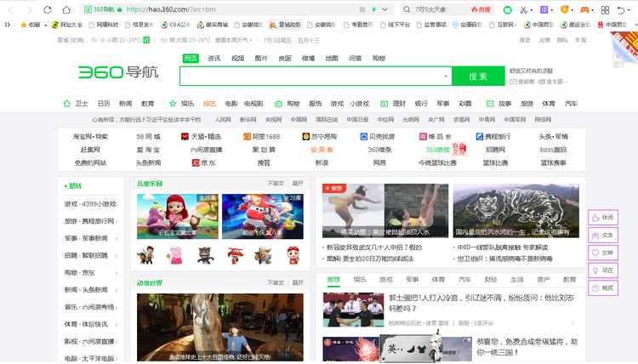Open search box suggestion dropdown arrow

point(446,76)
